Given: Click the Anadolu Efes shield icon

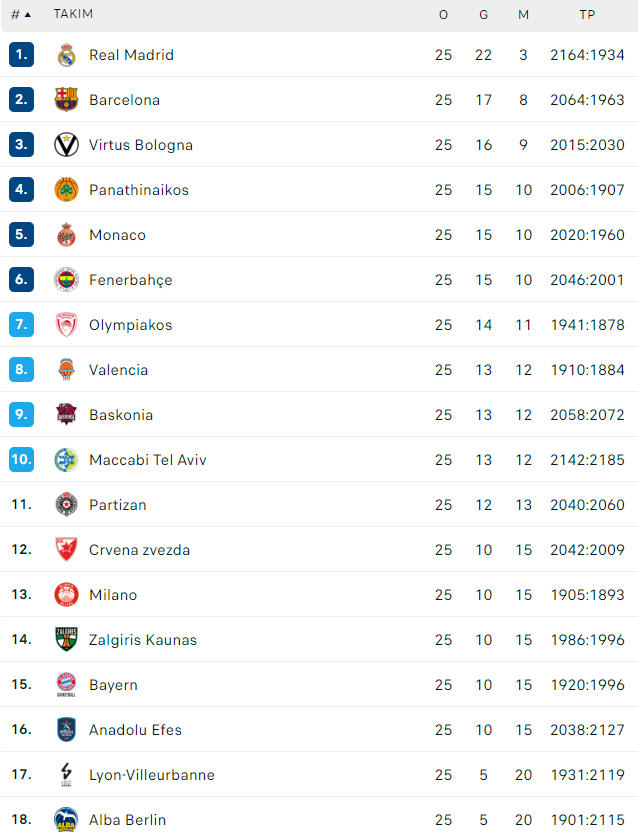Looking at the screenshot, I should tap(66, 730).
